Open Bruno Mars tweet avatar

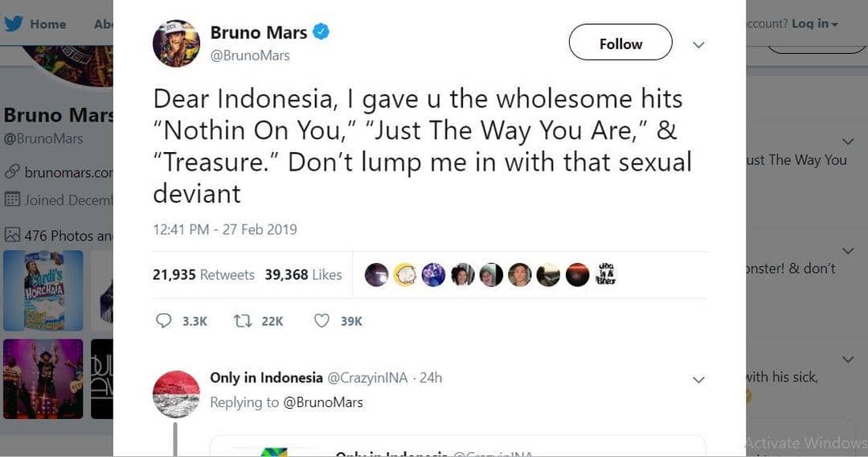coord(176,43)
